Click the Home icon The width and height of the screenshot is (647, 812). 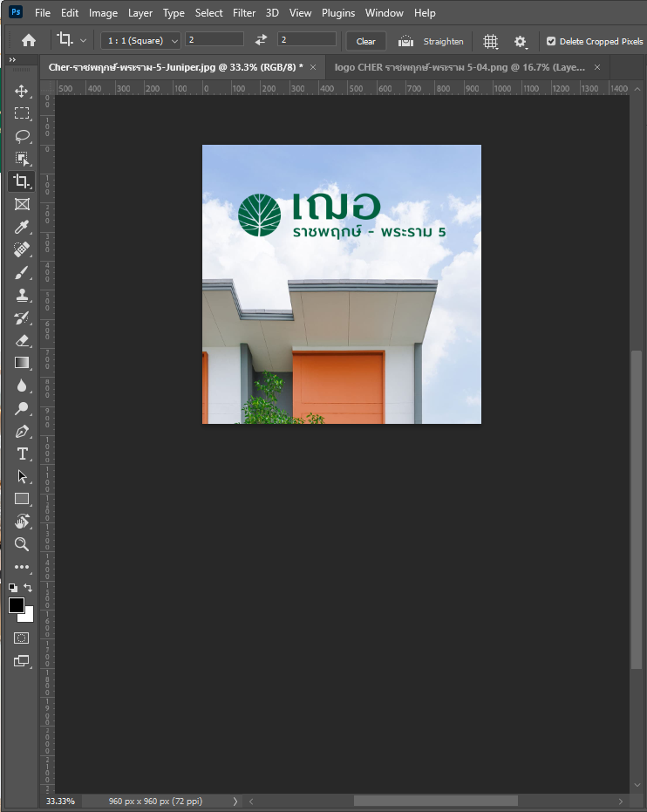pyautogui.click(x=29, y=40)
